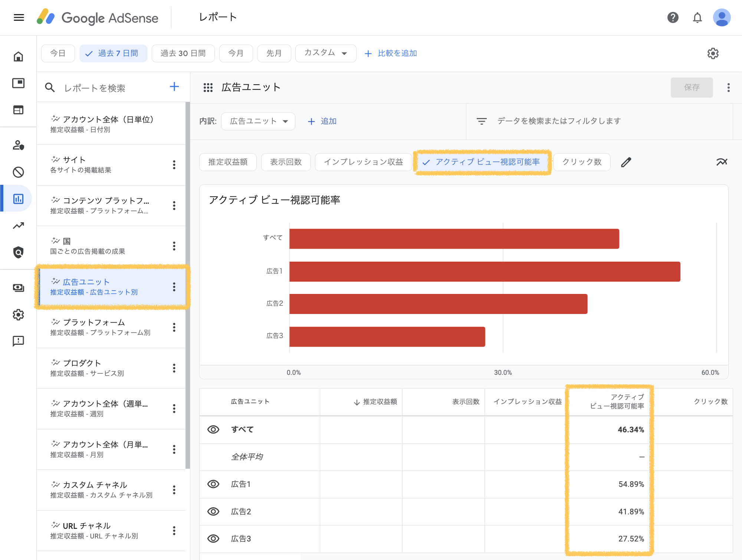This screenshot has height=560, width=742.
Task: Open the report's three-dot overflow menu
Action: coord(728,88)
